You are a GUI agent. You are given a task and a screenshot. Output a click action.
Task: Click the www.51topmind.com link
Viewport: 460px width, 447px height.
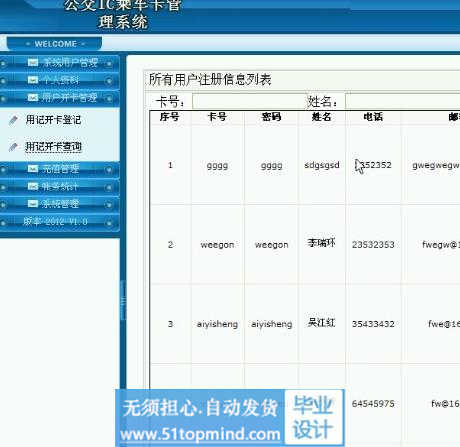coord(200,434)
